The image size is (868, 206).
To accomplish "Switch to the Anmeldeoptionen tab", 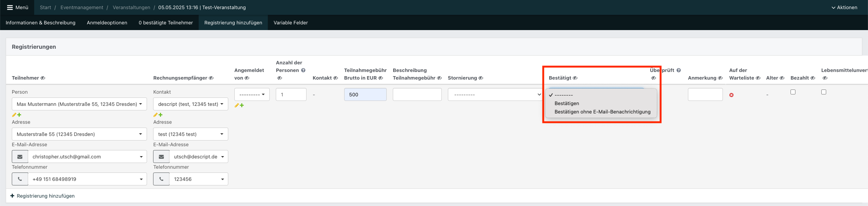I will (107, 23).
